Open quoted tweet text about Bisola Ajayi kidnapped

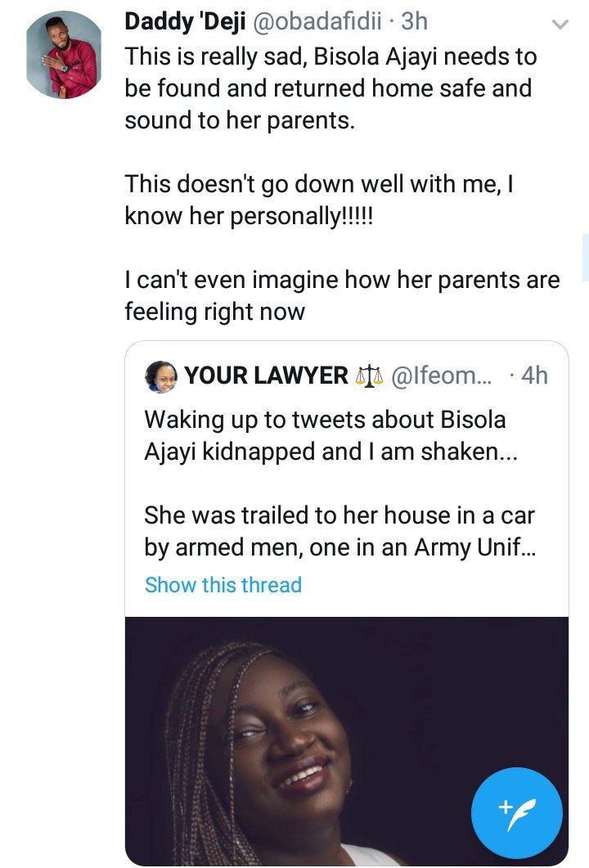coord(331,436)
